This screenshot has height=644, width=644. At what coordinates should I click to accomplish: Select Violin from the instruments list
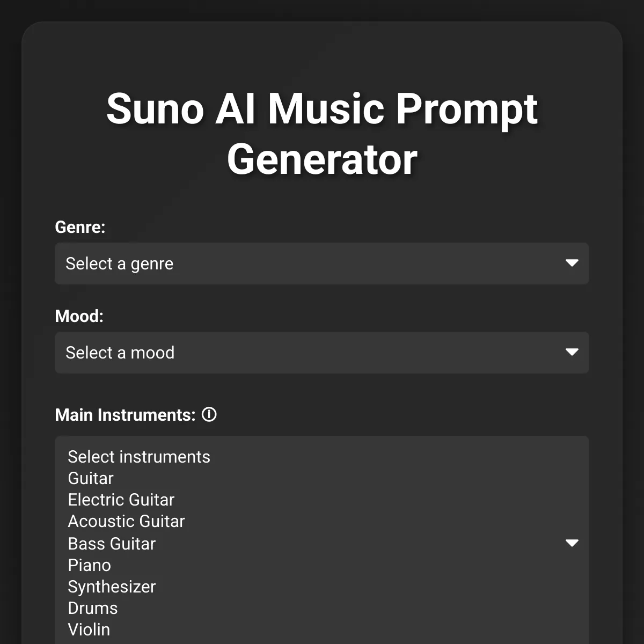pos(89,629)
